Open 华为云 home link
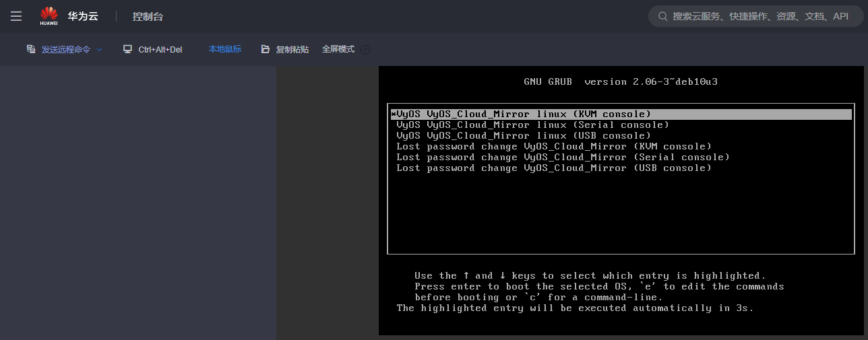The width and height of the screenshot is (868, 340). pyautogui.click(x=83, y=16)
